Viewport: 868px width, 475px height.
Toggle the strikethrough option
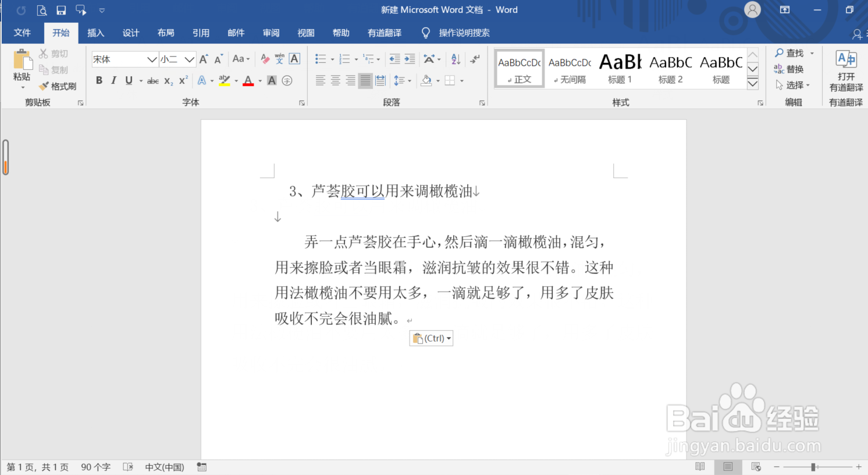152,81
